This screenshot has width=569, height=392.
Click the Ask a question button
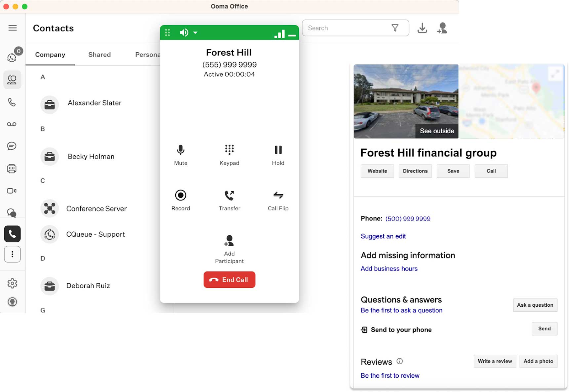pos(535,305)
